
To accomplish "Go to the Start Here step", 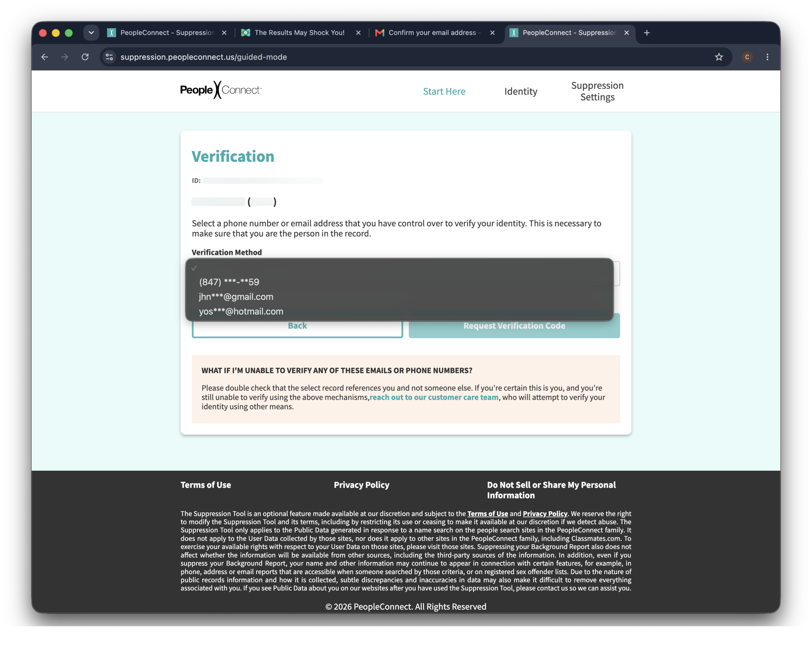I will 444,91.
